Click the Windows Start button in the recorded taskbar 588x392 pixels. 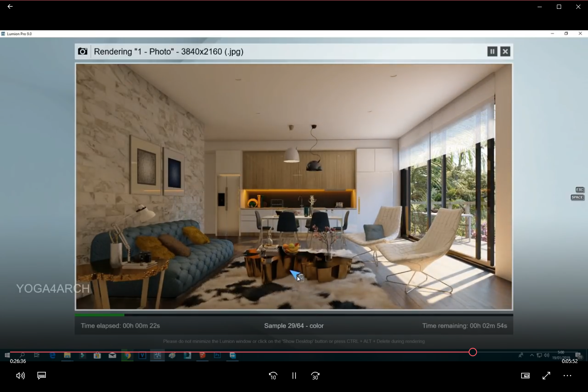7,355
